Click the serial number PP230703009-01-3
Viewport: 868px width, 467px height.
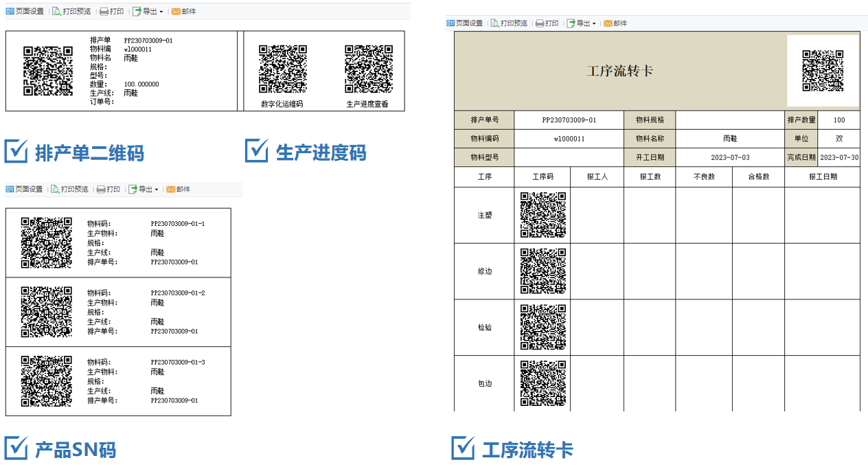(x=178, y=362)
